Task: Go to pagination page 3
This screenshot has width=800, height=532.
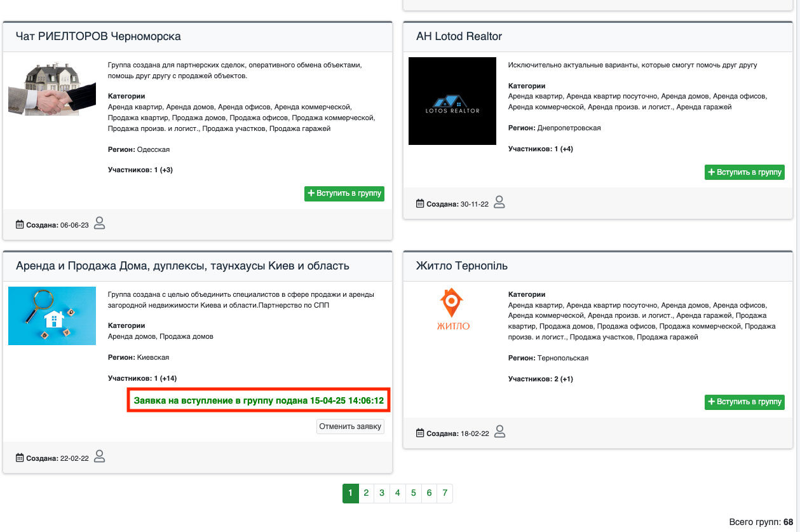Action: click(382, 493)
